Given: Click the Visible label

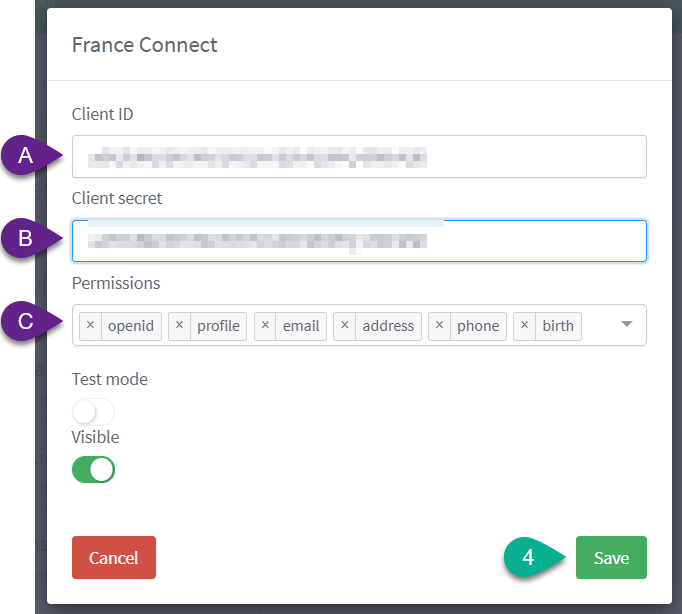Looking at the screenshot, I should [95, 437].
